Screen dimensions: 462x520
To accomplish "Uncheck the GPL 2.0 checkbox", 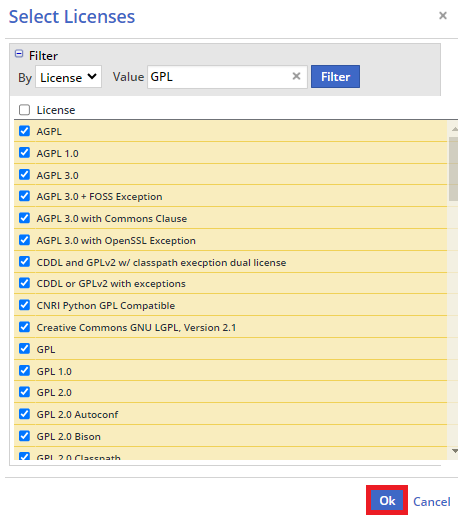I will pyautogui.click(x=24, y=392).
